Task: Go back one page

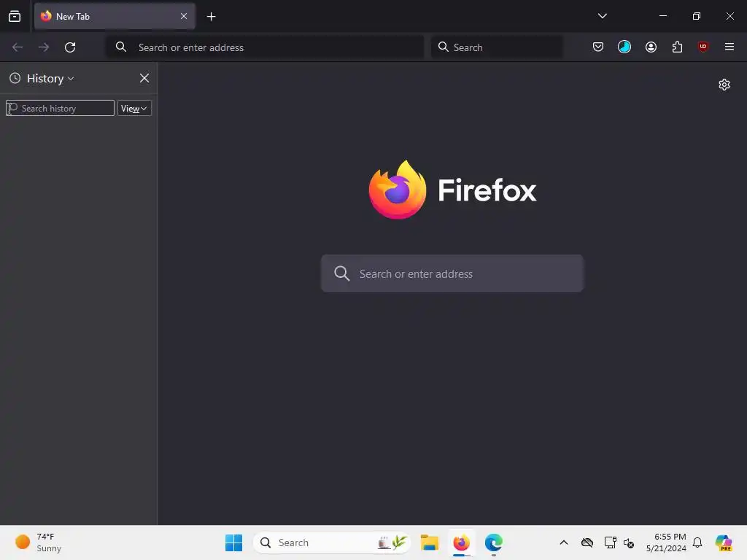Action: (x=18, y=47)
